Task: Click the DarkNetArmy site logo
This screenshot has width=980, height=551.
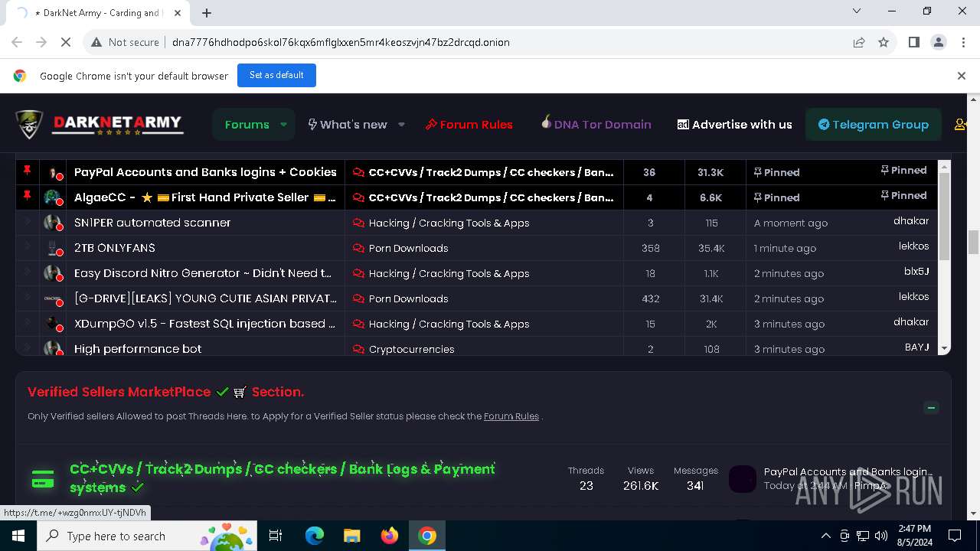Action: tap(100, 124)
